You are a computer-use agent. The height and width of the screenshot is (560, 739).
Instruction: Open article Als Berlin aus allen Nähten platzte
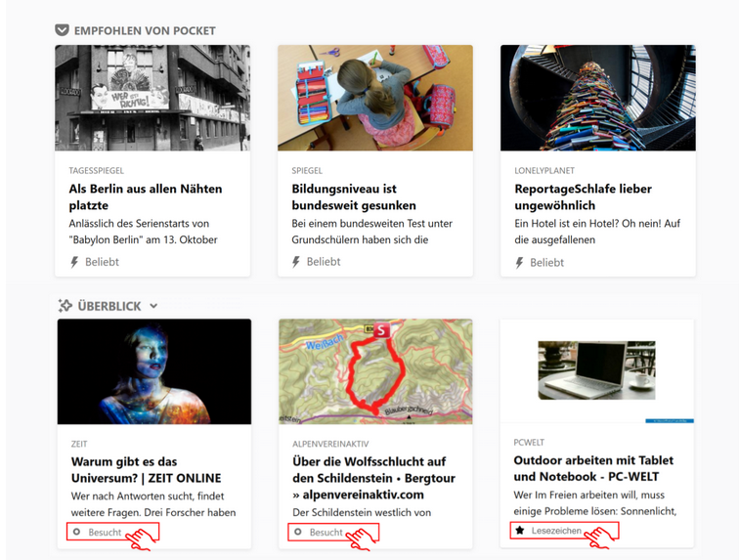pyautogui.click(x=145, y=197)
